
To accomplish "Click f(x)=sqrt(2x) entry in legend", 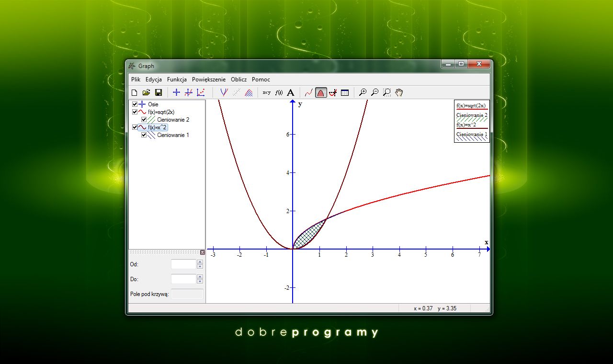I will [471, 105].
